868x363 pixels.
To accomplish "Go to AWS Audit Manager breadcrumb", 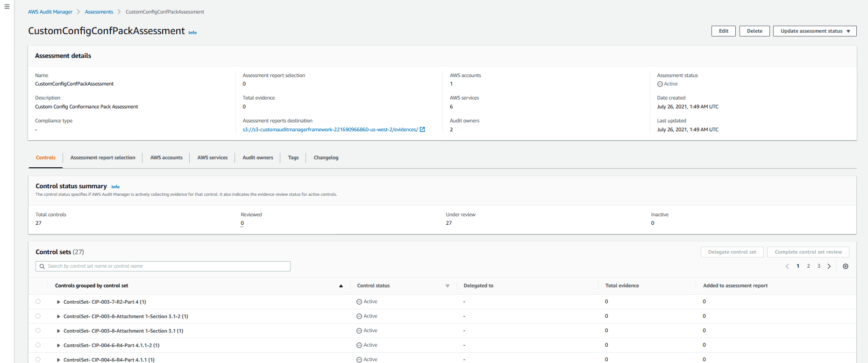I will [x=50, y=12].
